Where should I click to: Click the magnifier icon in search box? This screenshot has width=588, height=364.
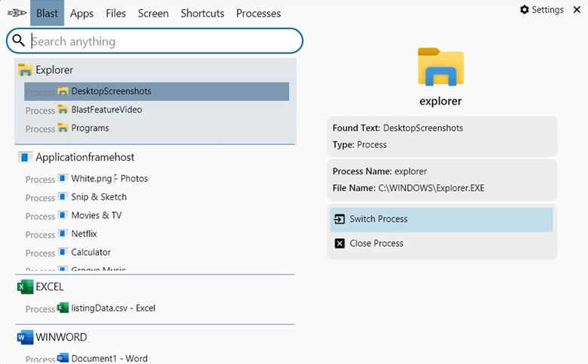[x=19, y=41]
